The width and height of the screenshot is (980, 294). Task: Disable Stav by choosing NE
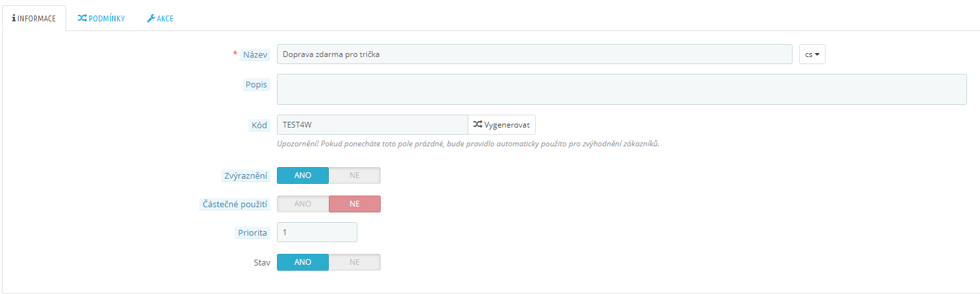click(x=354, y=262)
